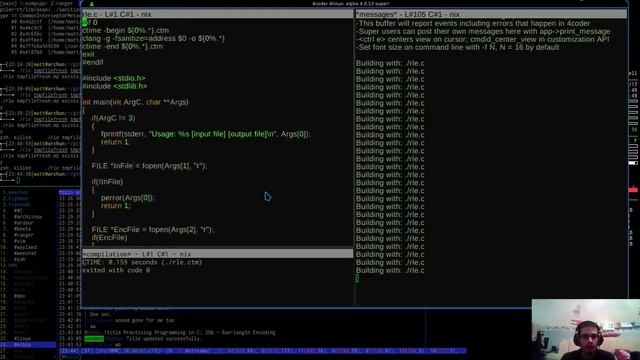The width and height of the screenshot is (640, 360).
Task: Click 'Set font size on command line' line
Action: point(458,47)
